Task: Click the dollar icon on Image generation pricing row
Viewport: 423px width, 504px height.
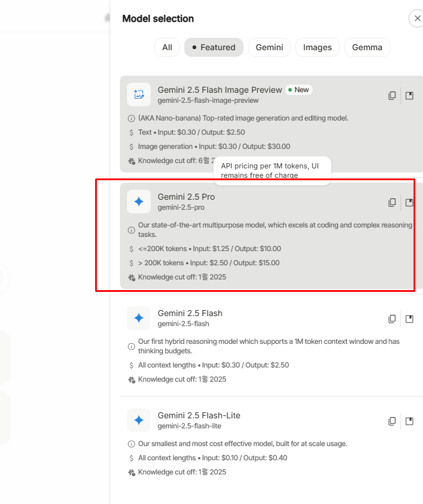Action: (x=131, y=147)
